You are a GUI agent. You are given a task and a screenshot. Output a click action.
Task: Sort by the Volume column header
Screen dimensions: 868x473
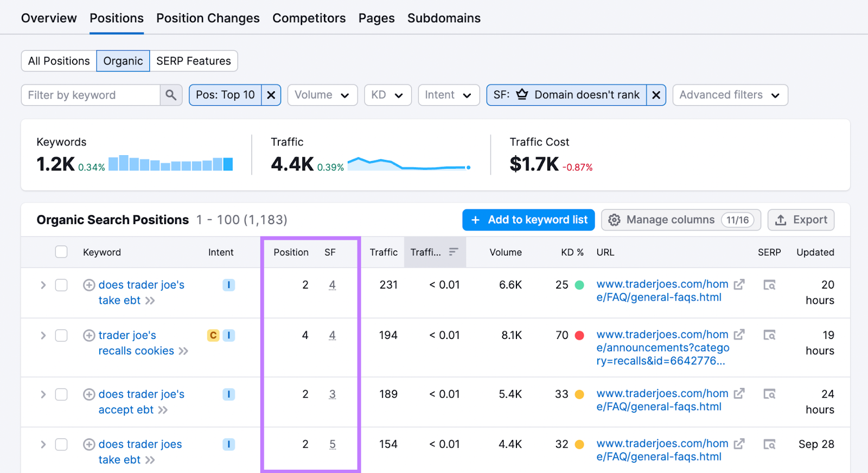pos(506,252)
